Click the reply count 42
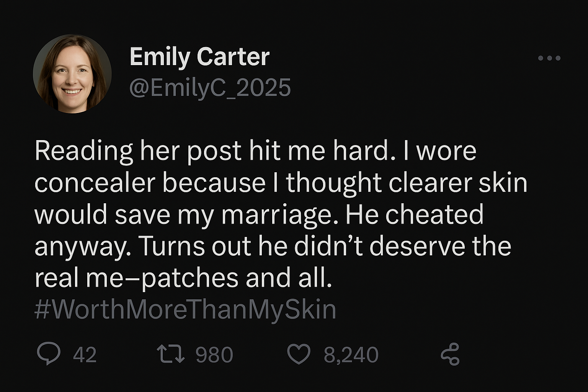 [85, 355]
